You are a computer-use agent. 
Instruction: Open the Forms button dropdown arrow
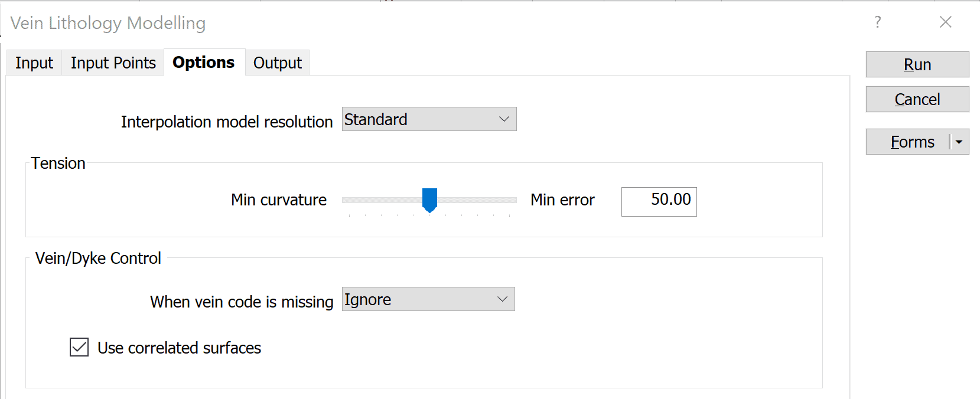point(959,142)
